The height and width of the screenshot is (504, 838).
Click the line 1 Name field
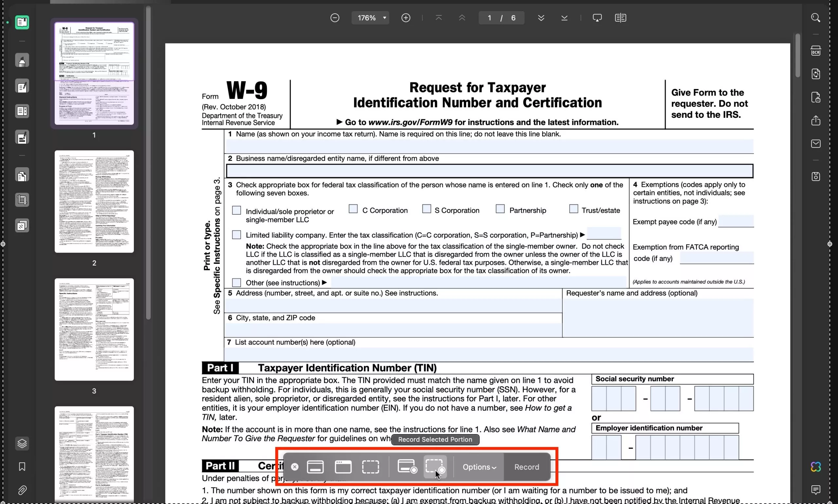coord(490,146)
